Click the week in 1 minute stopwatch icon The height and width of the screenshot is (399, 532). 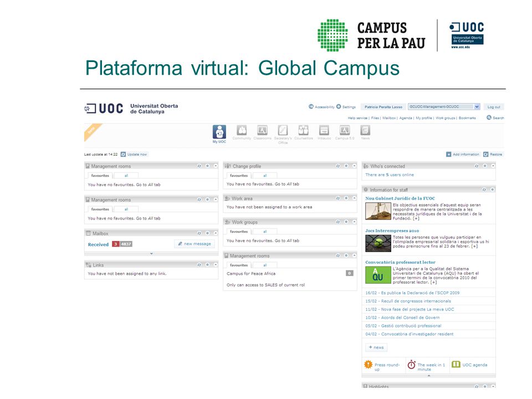pos(412,365)
